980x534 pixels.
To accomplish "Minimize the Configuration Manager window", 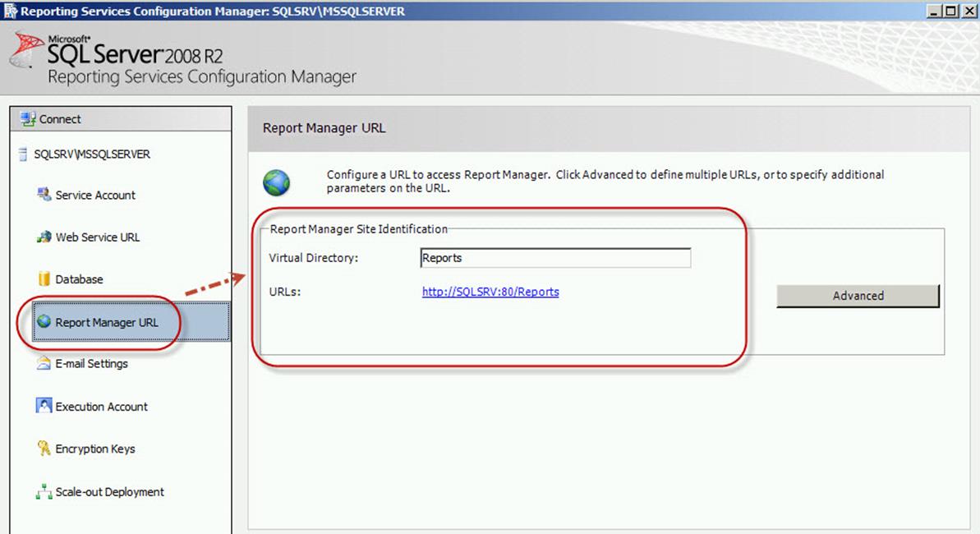I will pyautogui.click(x=934, y=11).
